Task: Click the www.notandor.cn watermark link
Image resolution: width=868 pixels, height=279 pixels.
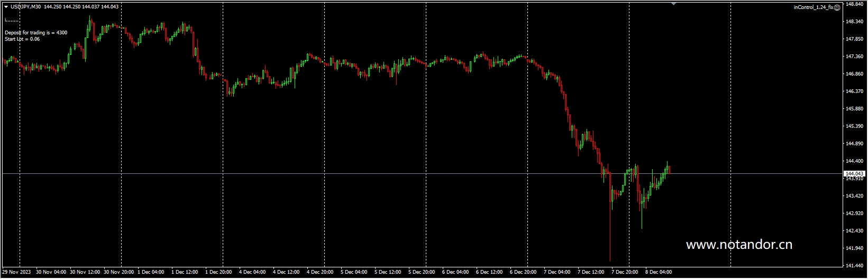Action: tap(738, 245)
